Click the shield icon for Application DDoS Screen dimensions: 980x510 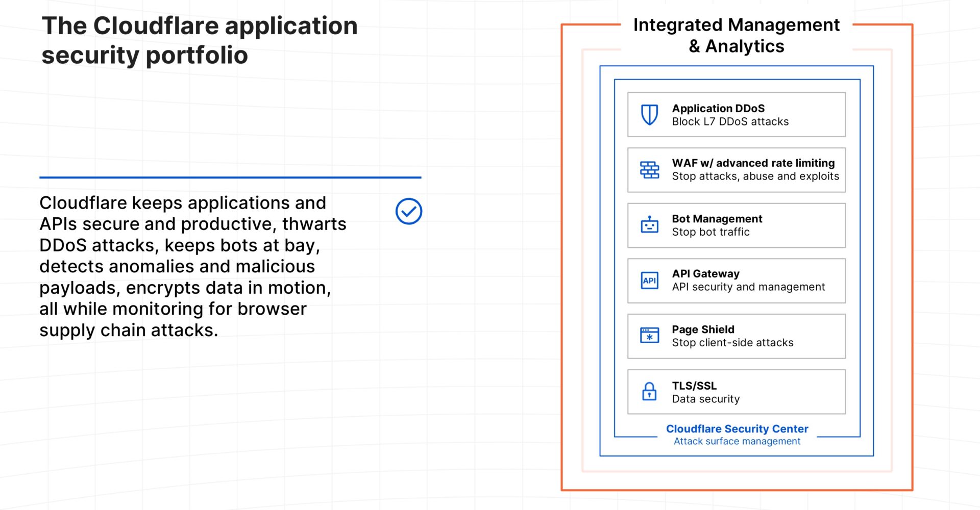649,115
